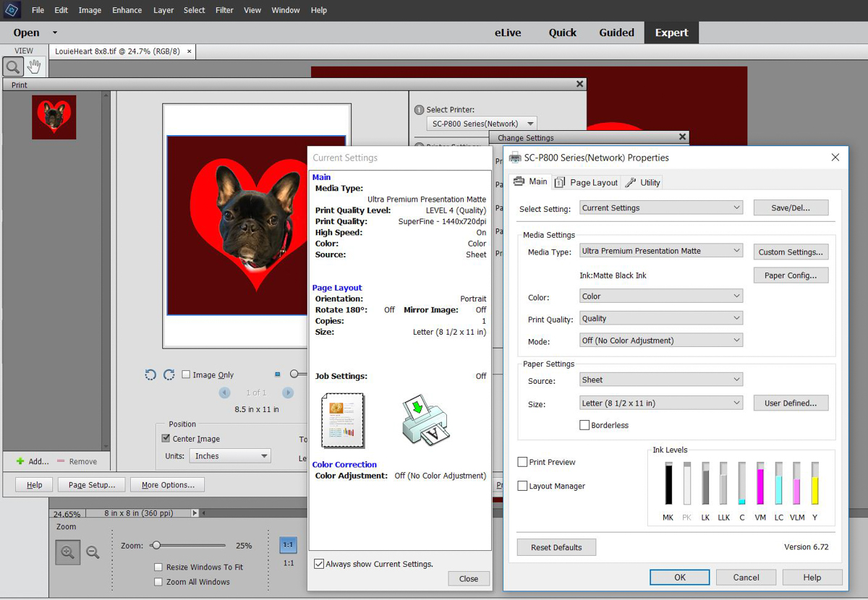Open the Media Type dropdown
868x600 pixels.
point(661,251)
